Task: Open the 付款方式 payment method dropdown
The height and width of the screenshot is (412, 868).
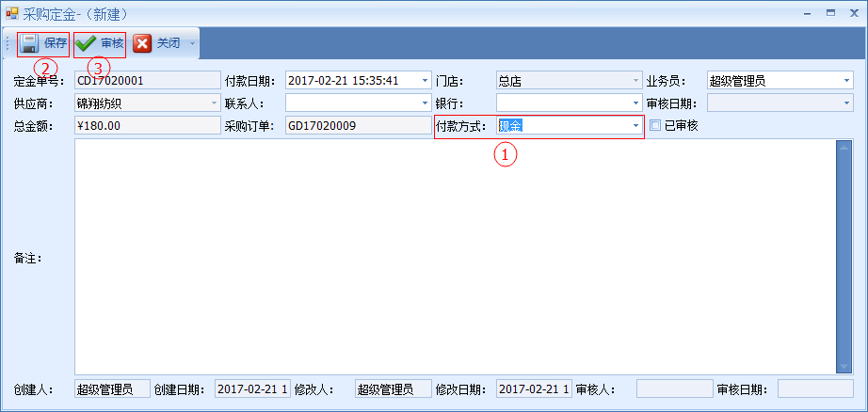Action: point(635,125)
